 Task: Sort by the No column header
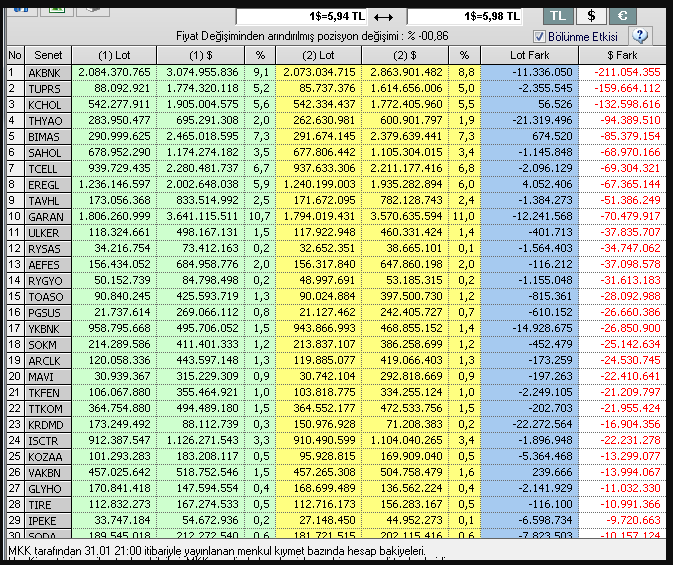15,55
